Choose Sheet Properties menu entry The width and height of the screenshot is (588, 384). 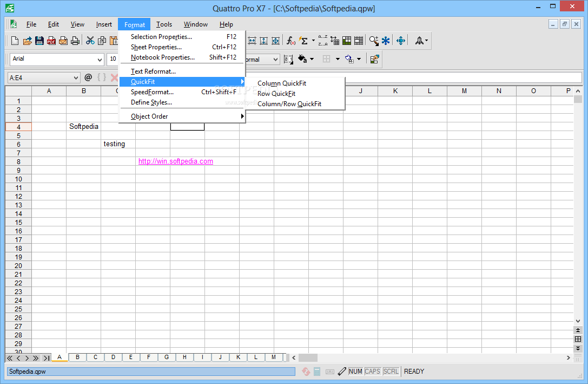pyautogui.click(x=182, y=47)
